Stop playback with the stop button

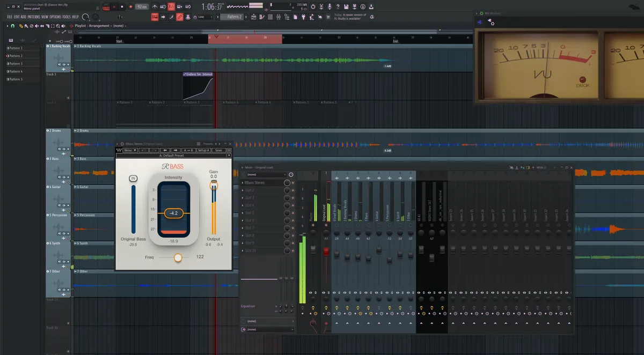pyautogui.click(x=122, y=6)
